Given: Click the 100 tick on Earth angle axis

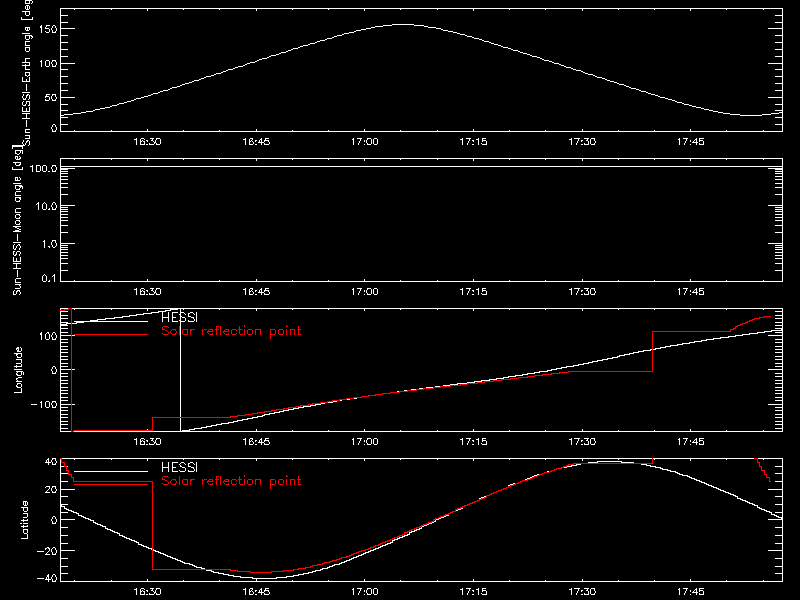Looking at the screenshot, I should [49, 64].
